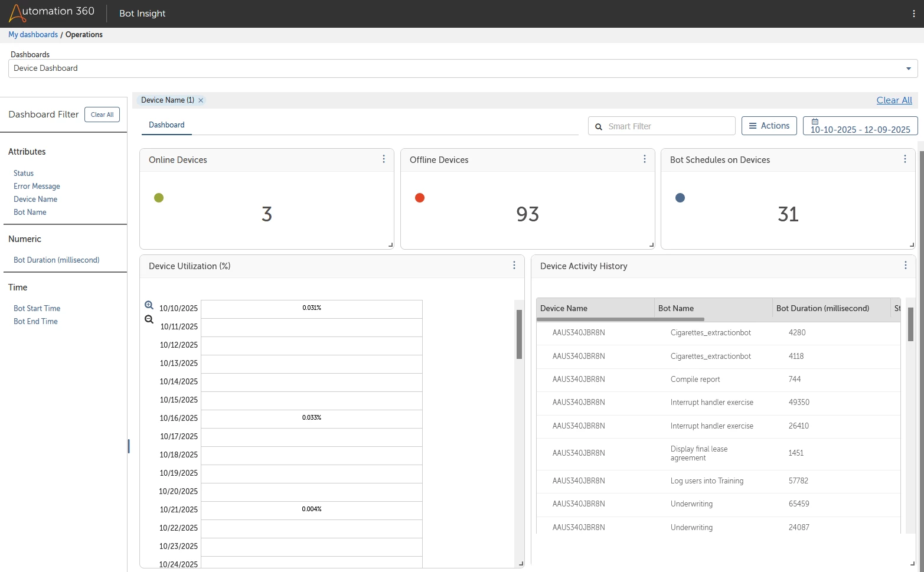The height and width of the screenshot is (572, 924).
Task: Click the Automation 360 logo
Action: pos(51,12)
